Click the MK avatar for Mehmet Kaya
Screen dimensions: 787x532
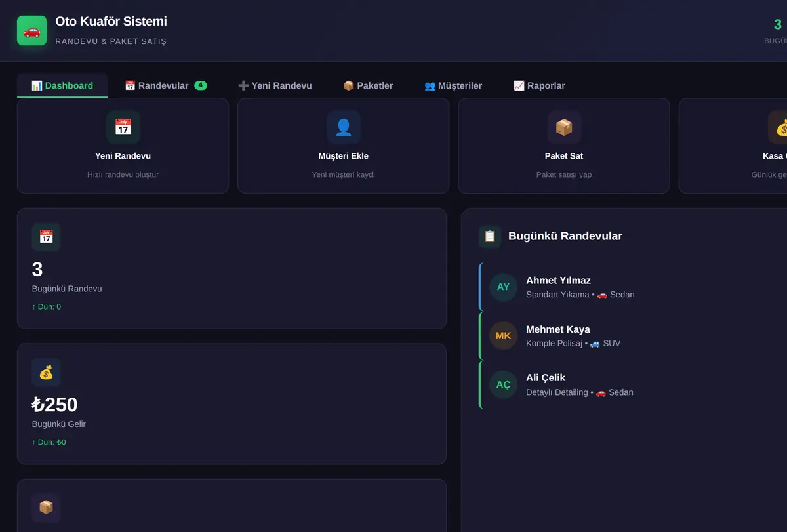503,336
